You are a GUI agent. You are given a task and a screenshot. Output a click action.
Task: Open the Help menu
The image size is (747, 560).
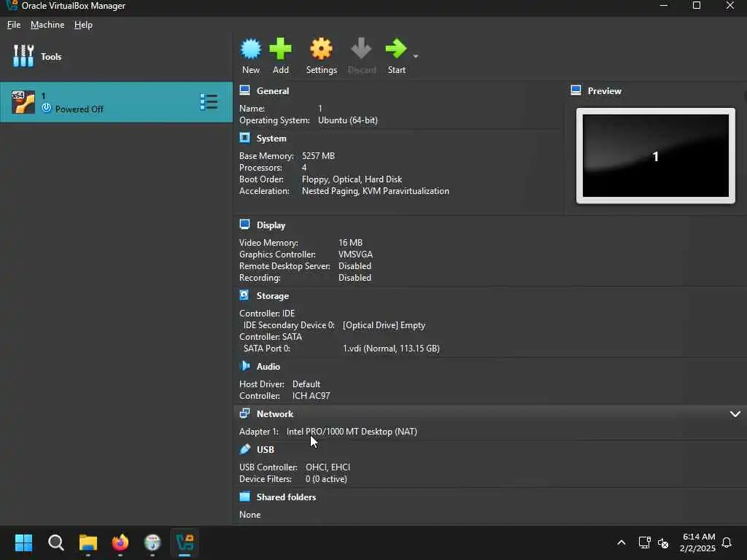[x=83, y=25]
